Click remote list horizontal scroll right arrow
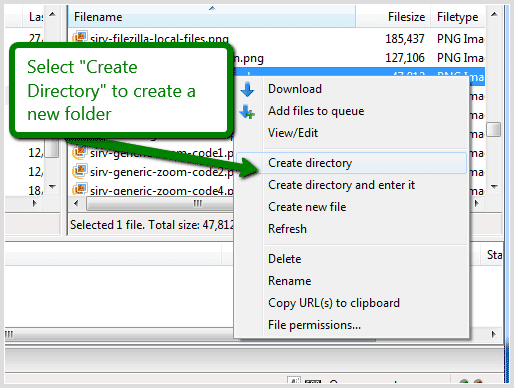 477,203
